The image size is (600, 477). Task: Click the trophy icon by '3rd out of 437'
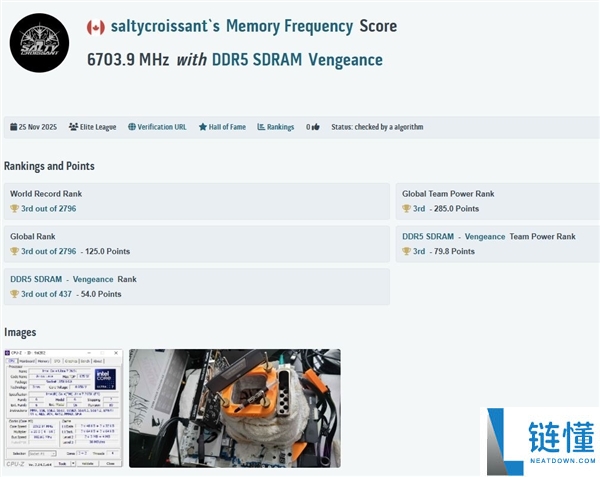pos(15,294)
